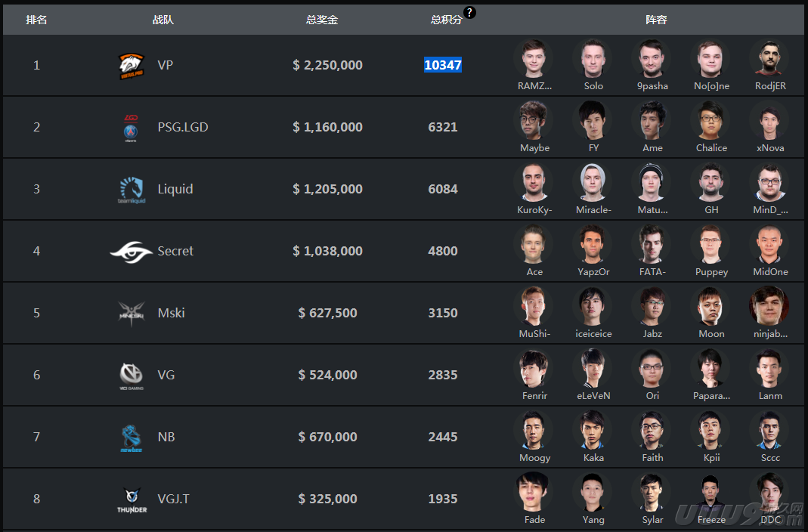Select the Newbee team logo

pos(131,438)
